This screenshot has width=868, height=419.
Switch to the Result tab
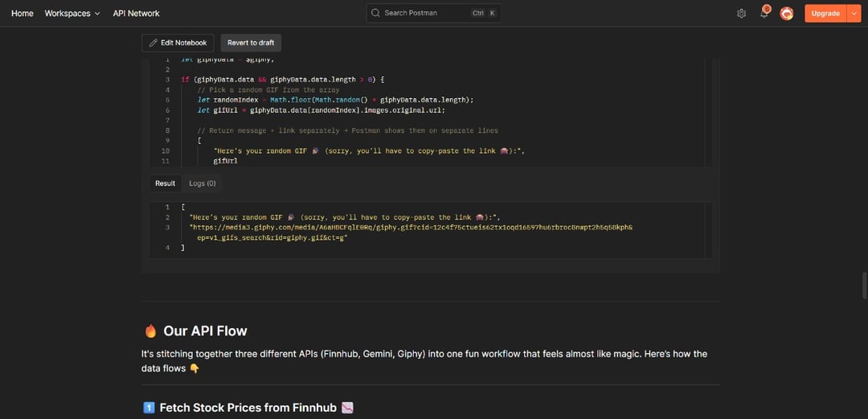(x=165, y=183)
